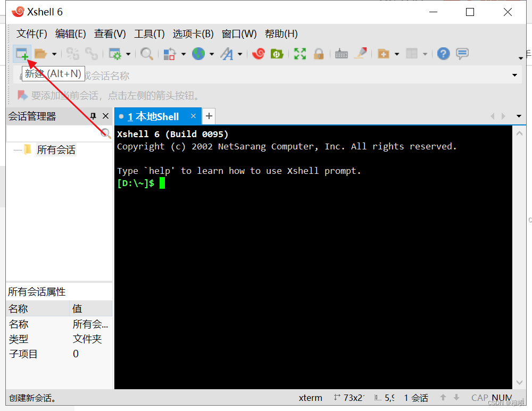Expand the layout pane dropdown arrow

[x=425, y=54]
